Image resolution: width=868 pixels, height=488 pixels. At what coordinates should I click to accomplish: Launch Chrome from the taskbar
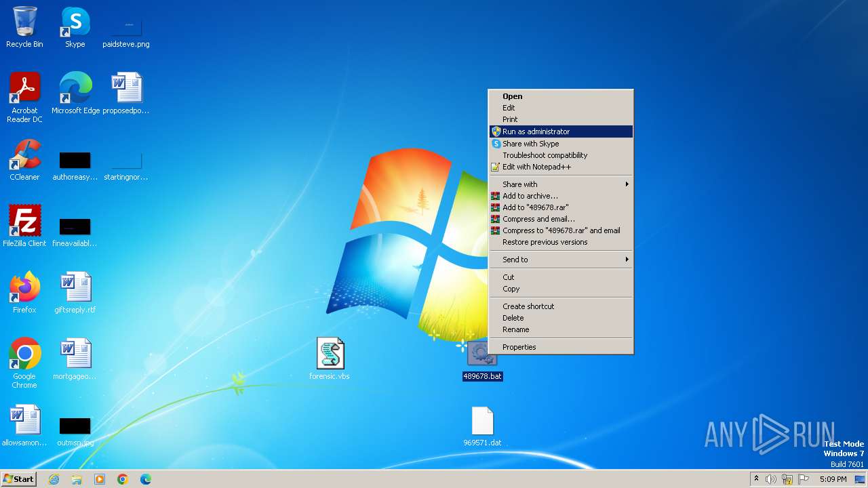point(123,479)
